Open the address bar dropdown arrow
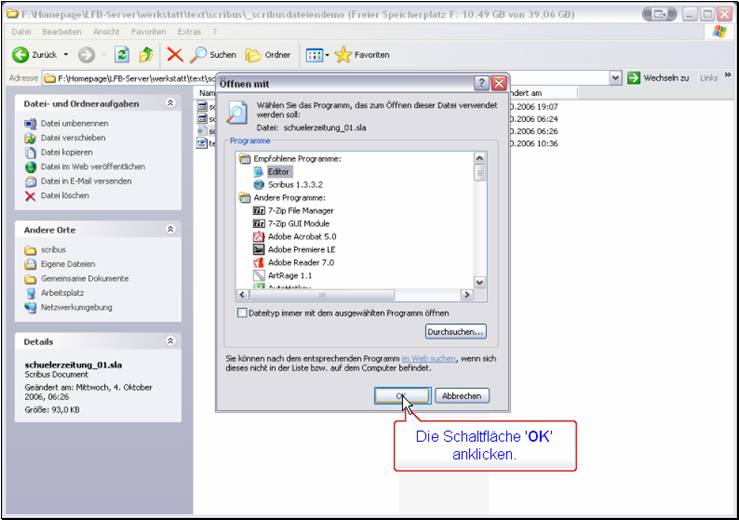 click(616, 78)
